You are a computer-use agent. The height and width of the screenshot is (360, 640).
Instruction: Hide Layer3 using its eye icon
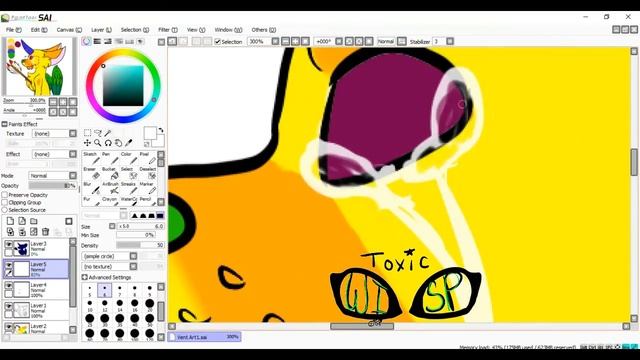(x=8, y=244)
